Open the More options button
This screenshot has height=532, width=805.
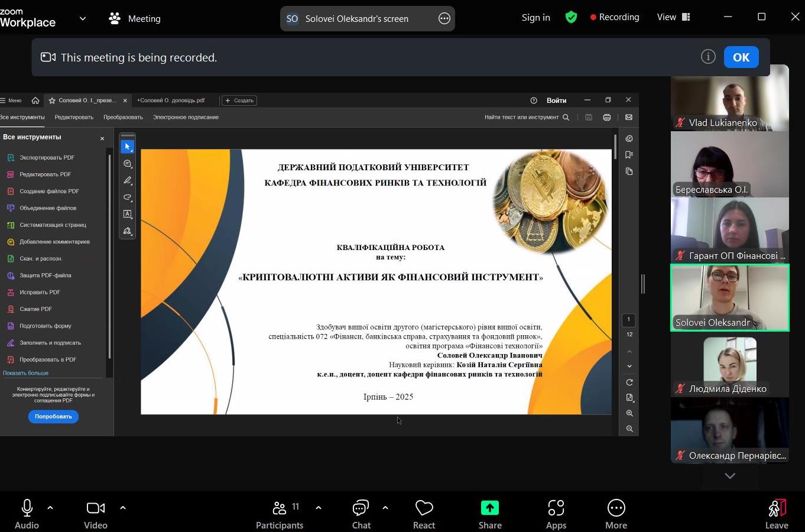[x=616, y=515]
